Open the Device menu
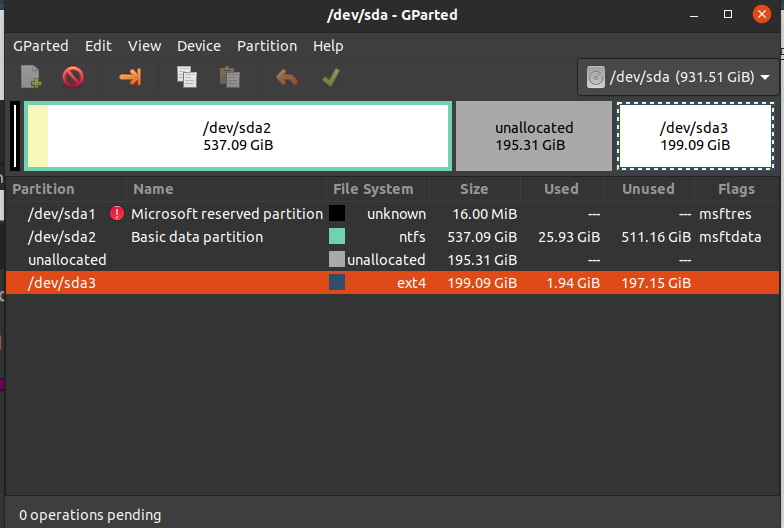The width and height of the screenshot is (784, 528). [199, 46]
